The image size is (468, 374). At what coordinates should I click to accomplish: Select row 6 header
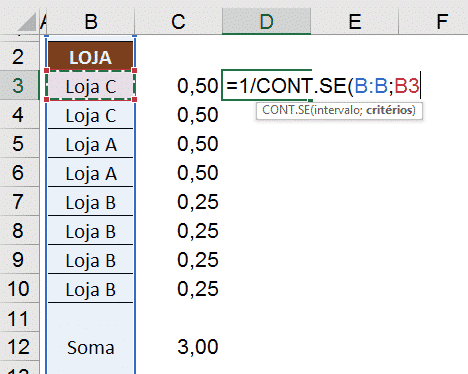point(19,172)
